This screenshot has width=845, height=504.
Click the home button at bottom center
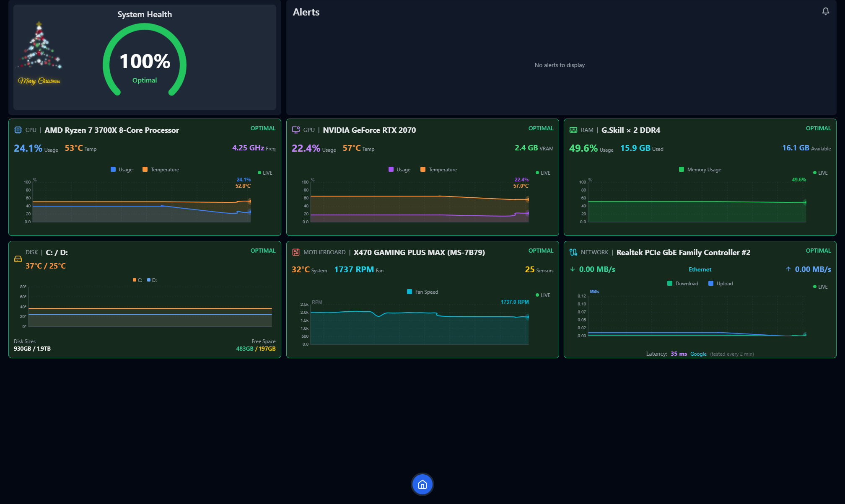tap(422, 484)
